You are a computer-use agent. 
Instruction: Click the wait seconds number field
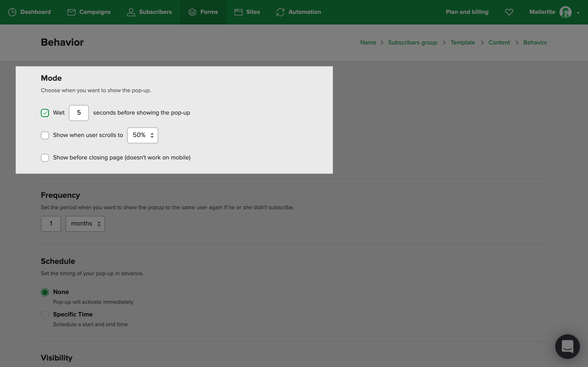tap(79, 113)
